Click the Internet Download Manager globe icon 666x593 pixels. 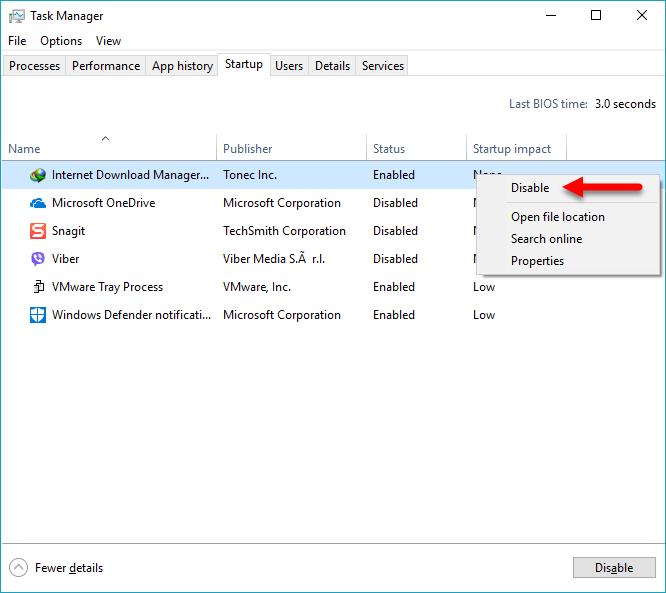pos(38,175)
